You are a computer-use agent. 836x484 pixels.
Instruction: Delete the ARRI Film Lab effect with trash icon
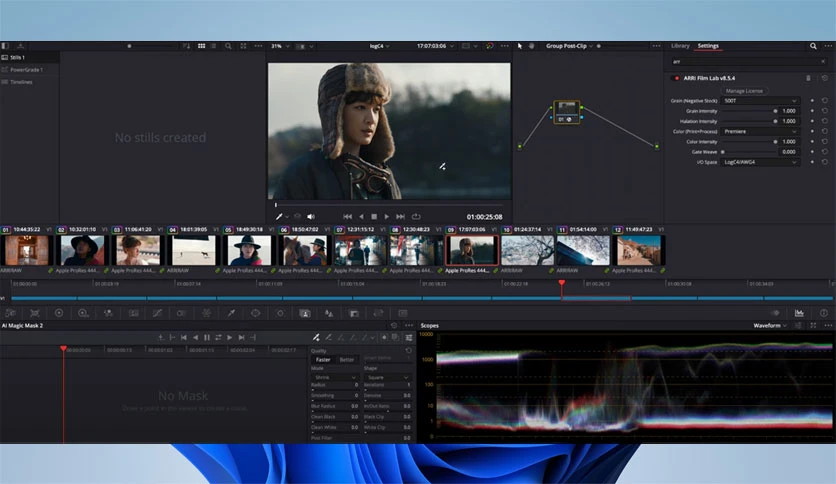(809, 78)
